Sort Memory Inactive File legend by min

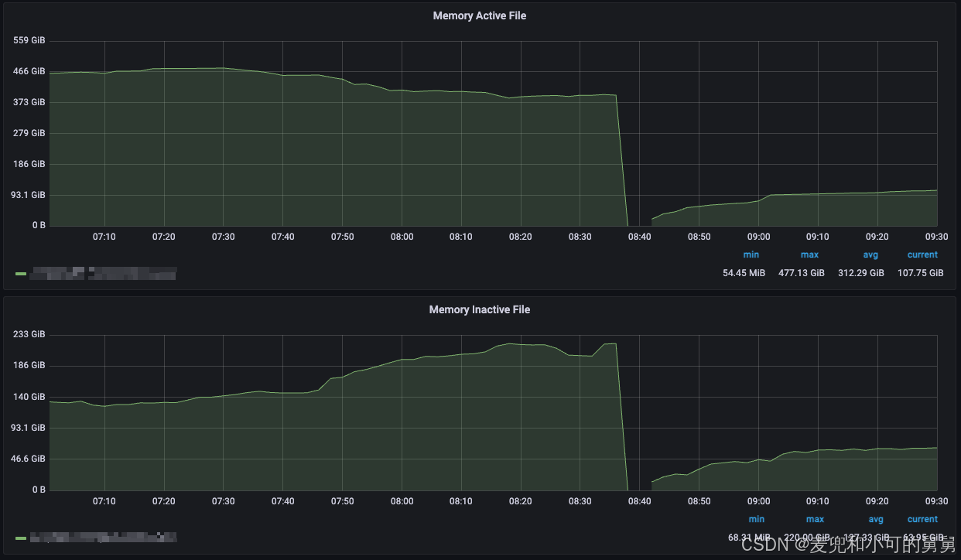tap(757, 519)
